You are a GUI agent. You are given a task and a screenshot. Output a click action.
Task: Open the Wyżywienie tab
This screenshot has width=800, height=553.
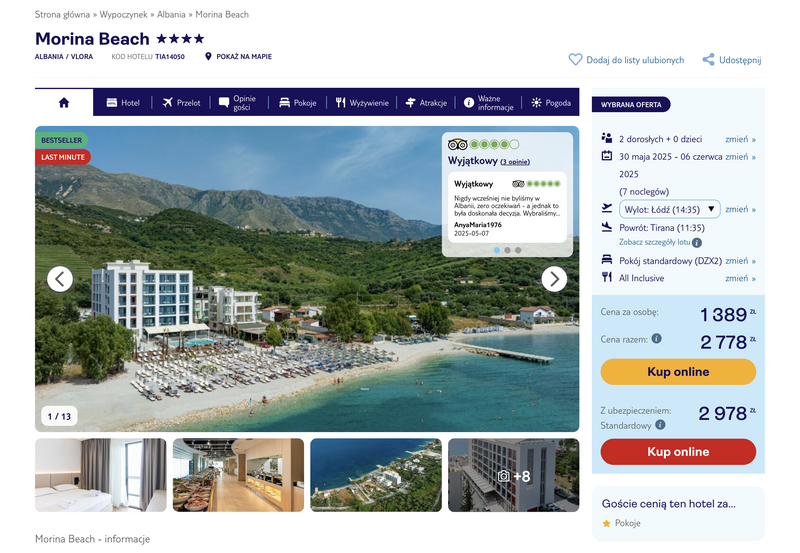[x=362, y=103]
